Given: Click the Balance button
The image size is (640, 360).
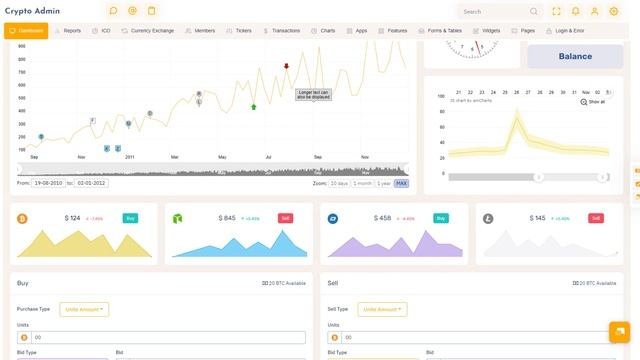Looking at the screenshot, I should 575,56.
